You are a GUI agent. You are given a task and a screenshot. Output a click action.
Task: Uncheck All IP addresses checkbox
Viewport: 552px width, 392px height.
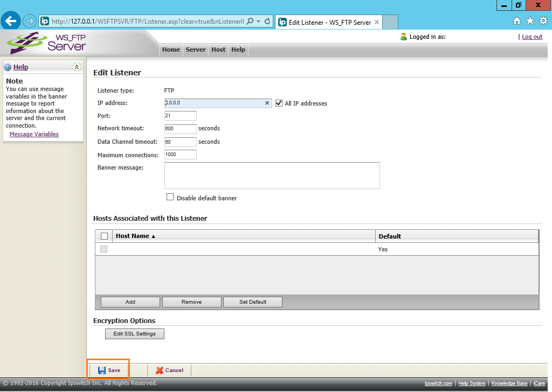pos(279,103)
